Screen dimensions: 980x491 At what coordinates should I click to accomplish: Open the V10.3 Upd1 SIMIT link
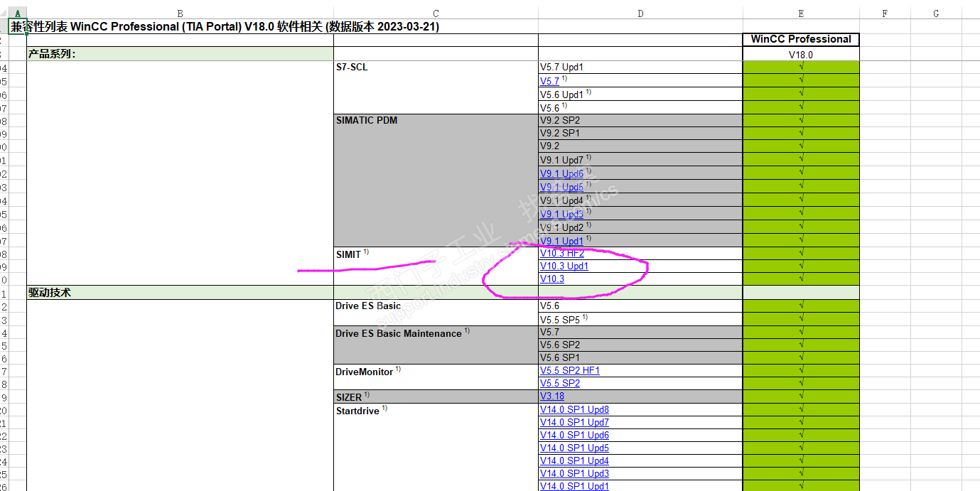[x=564, y=266]
